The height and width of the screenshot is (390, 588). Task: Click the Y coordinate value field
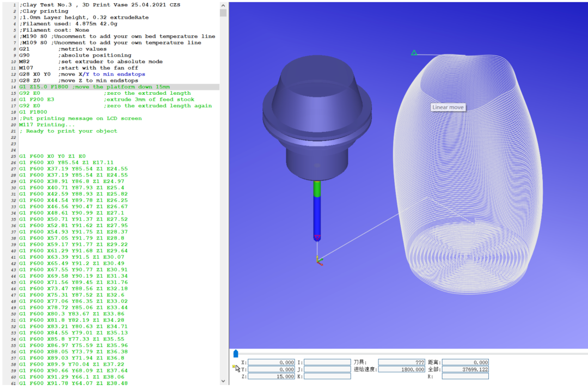point(272,369)
